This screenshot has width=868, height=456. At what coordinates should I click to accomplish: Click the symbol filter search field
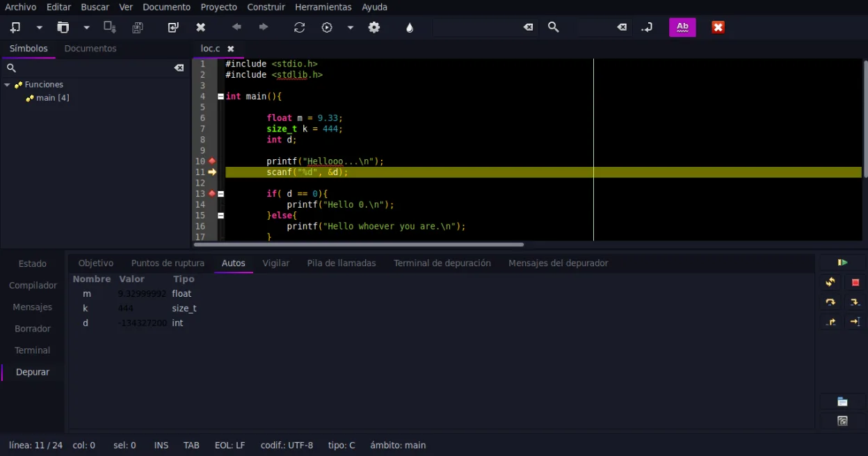click(94, 67)
